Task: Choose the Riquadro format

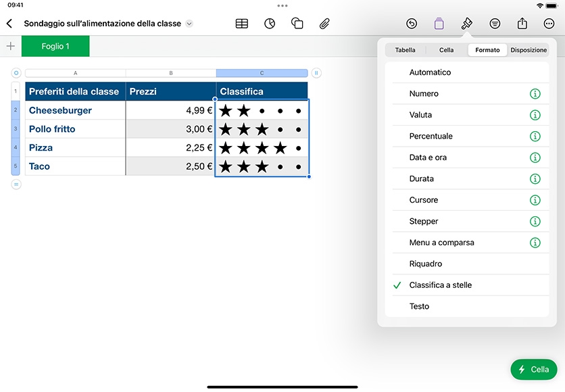Action: click(x=467, y=264)
